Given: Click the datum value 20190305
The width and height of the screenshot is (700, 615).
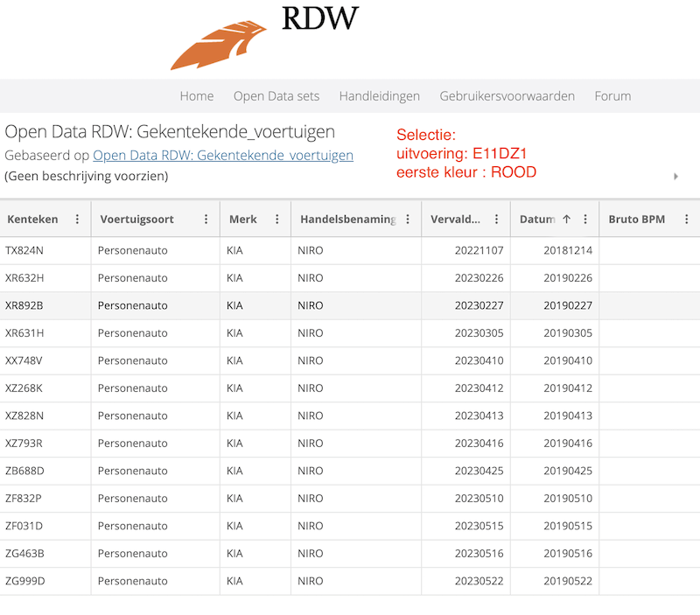Looking at the screenshot, I should pyautogui.click(x=568, y=333).
